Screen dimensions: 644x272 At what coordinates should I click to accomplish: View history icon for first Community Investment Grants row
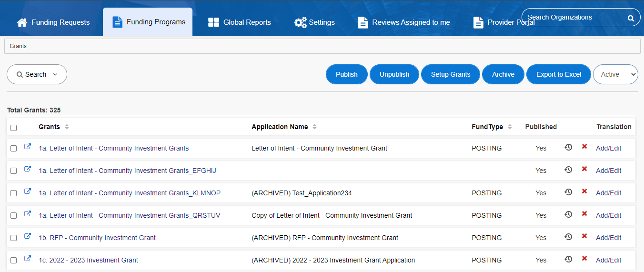[x=568, y=148]
